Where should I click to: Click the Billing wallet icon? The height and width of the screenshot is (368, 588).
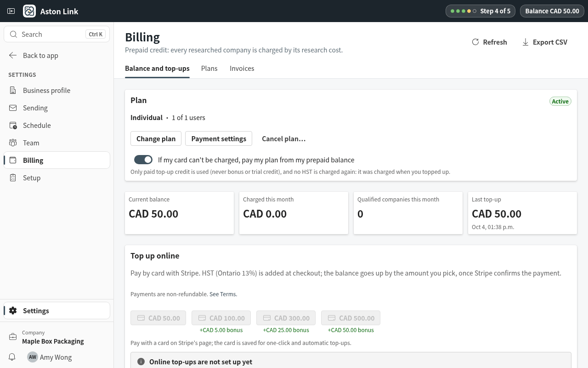coord(13,160)
